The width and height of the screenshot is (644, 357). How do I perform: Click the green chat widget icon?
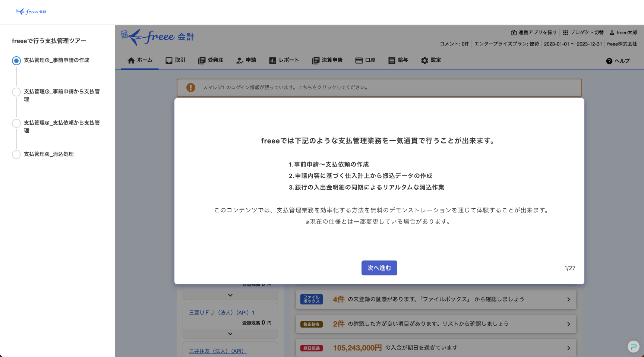click(633, 347)
